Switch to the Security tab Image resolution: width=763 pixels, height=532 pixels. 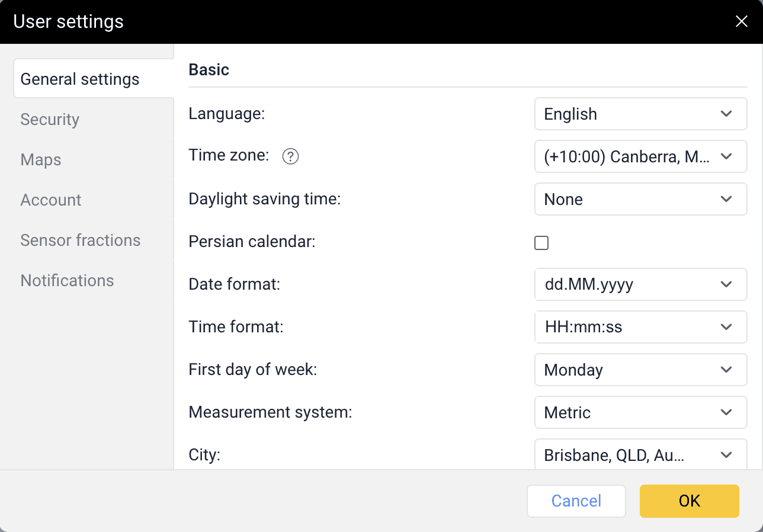[x=50, y=120]
